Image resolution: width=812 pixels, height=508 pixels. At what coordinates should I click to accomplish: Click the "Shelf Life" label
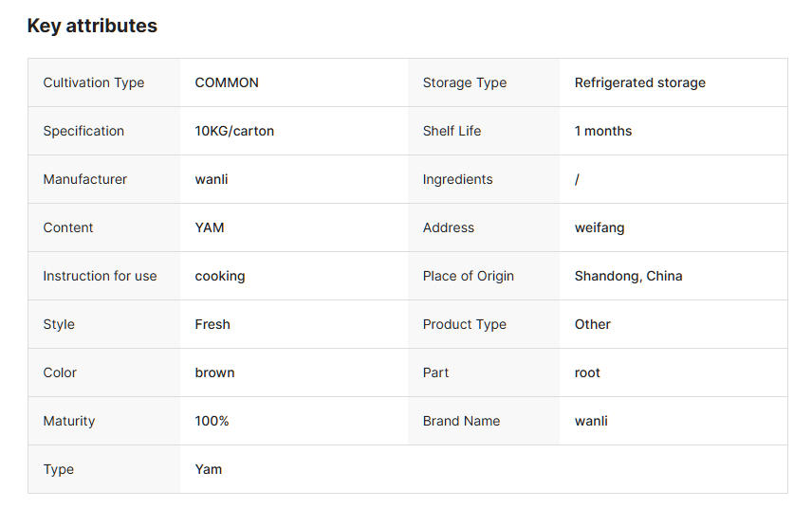coord(452,131)
